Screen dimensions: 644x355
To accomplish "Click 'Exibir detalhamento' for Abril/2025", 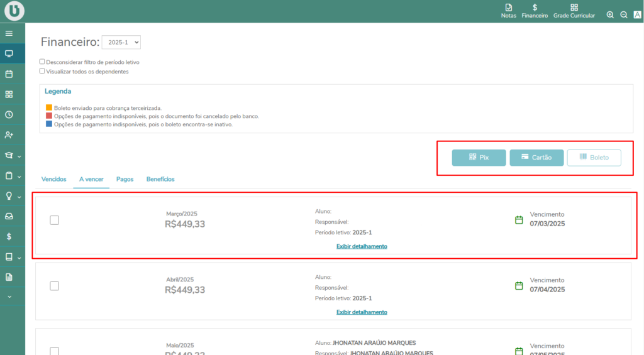I will coord(362,312).
